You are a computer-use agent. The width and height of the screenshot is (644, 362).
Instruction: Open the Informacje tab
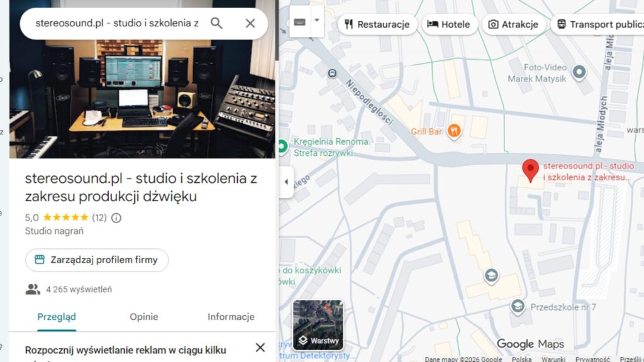click(230, 317)
